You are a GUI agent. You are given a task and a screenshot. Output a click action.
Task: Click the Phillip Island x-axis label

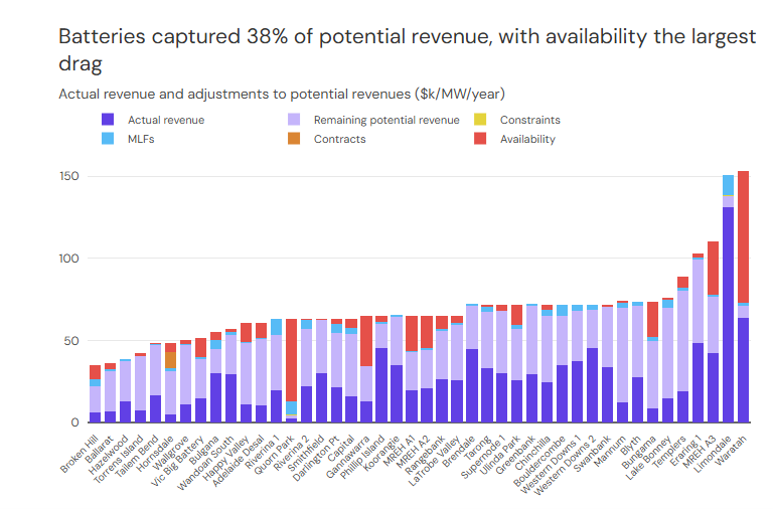click(362, 457)
